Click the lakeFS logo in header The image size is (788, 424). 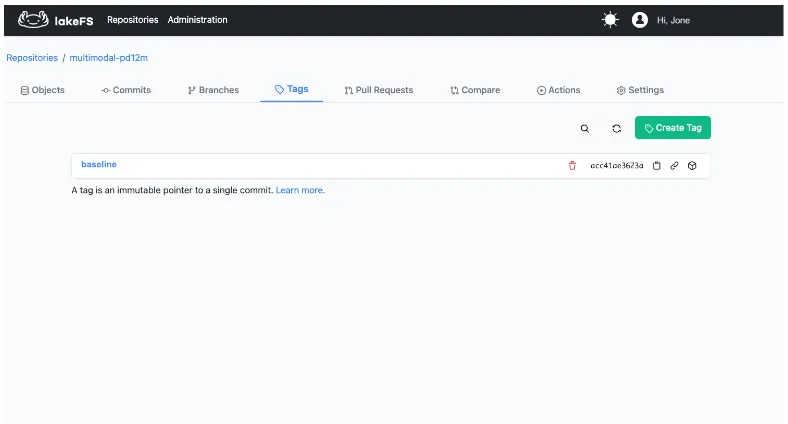[x=56, y=20]
